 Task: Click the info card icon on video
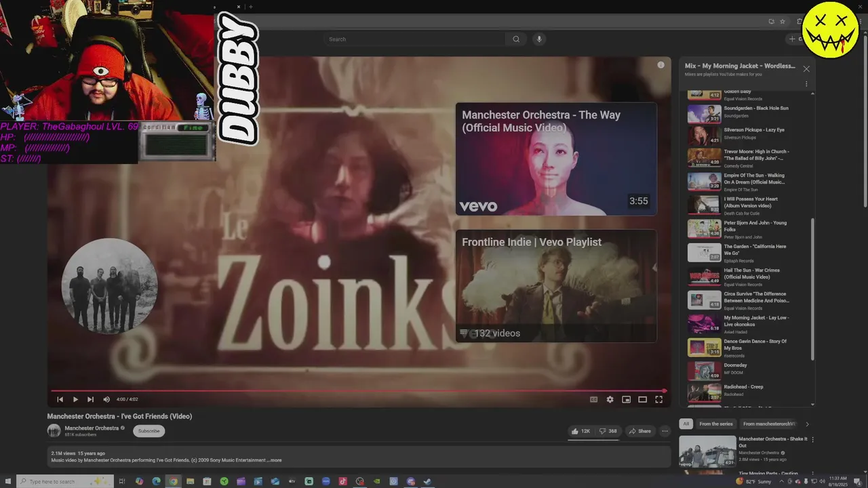click(661, 65)
